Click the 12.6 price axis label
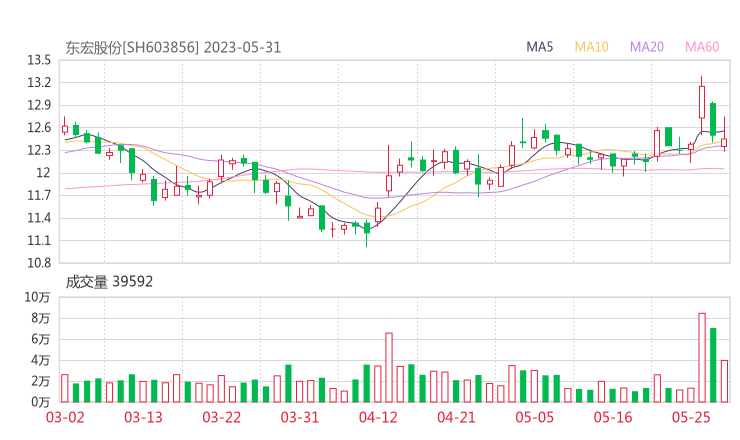 pyautogui.click(x=39, y=127)
